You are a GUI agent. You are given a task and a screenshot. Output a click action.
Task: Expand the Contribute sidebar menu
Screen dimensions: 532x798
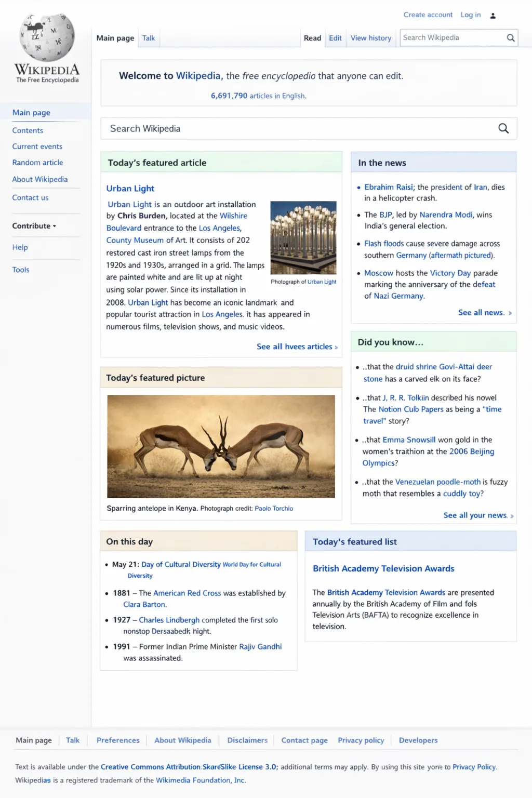34,226
